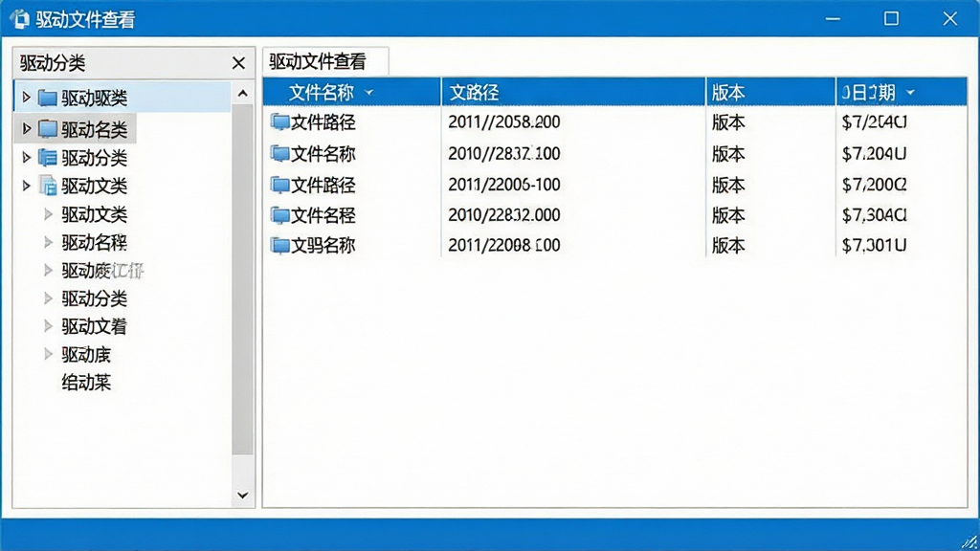Click the app icon in the title bar
Image resolution: width=980 pixels, height=551 pixels.
pyautogui.click(x=19, y=19)
